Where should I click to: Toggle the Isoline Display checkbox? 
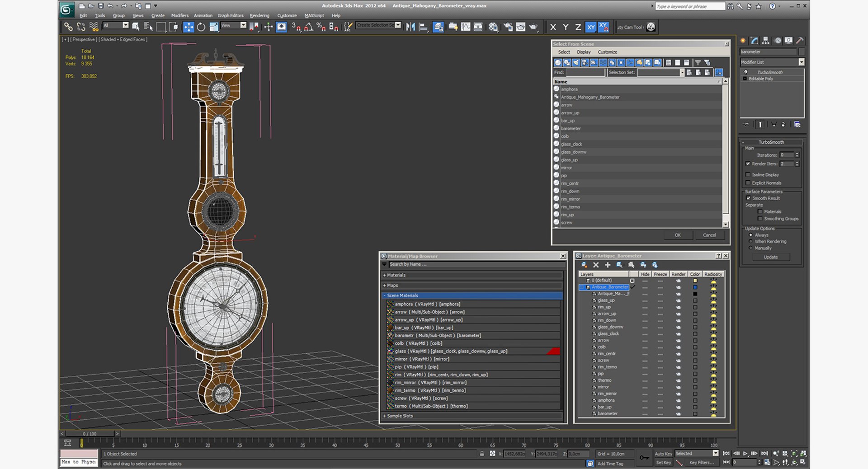748,174
